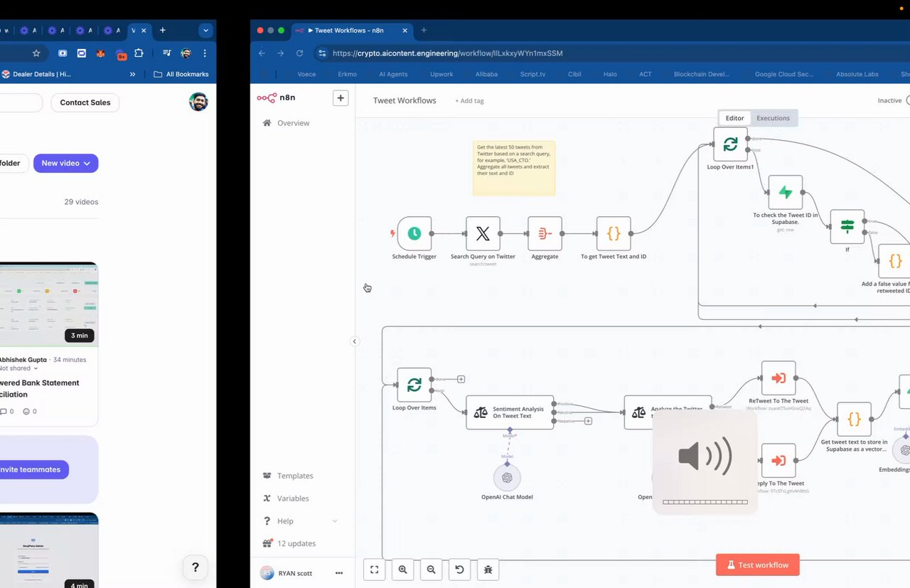Click the Test workflow button
The image size is (910, 588).
click(758, 565)
